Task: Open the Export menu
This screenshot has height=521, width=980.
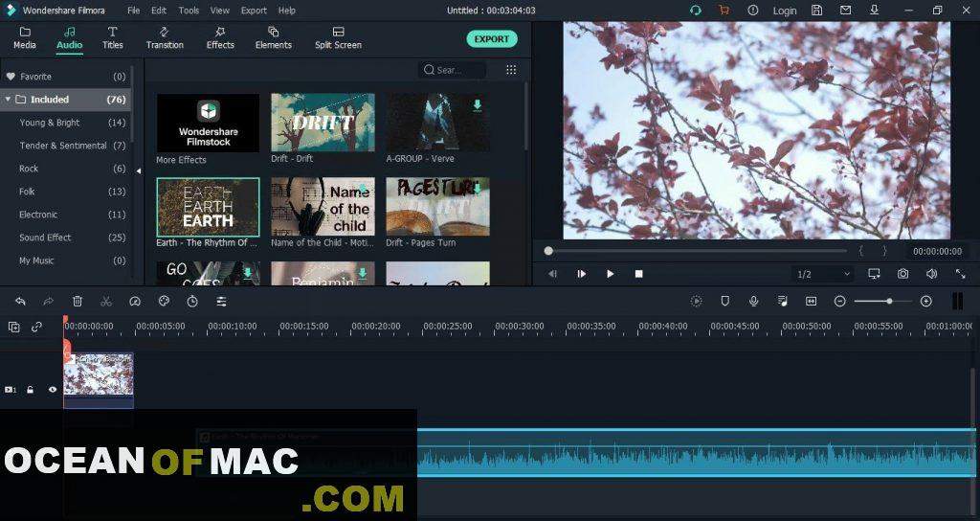Action: click(x=254, y=11)
